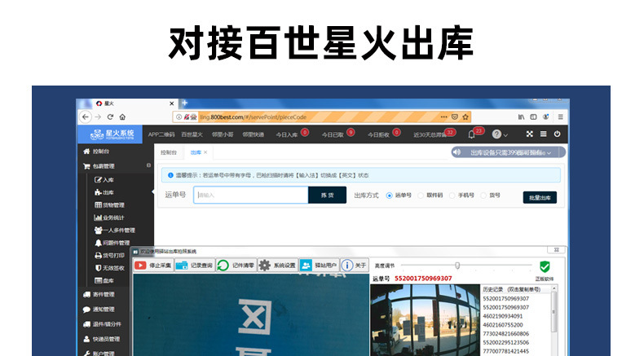Open the browser home page icon

(x=122, y=117)
